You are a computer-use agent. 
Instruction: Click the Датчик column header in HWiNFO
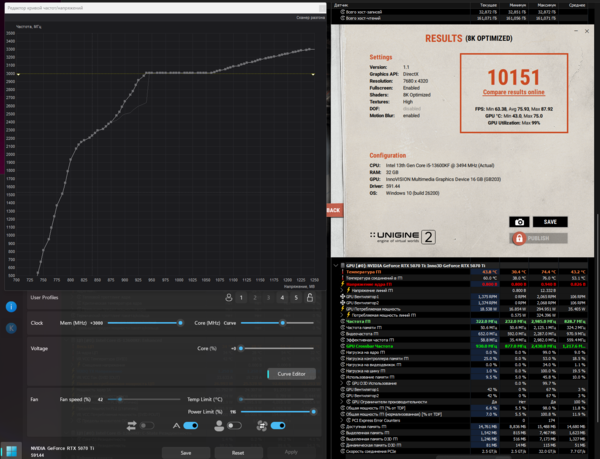point(341,5)
